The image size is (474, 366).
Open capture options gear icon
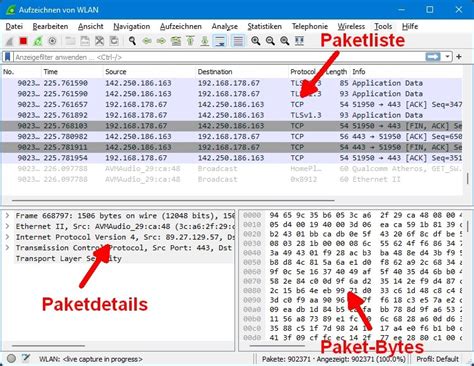pos(52,41)
